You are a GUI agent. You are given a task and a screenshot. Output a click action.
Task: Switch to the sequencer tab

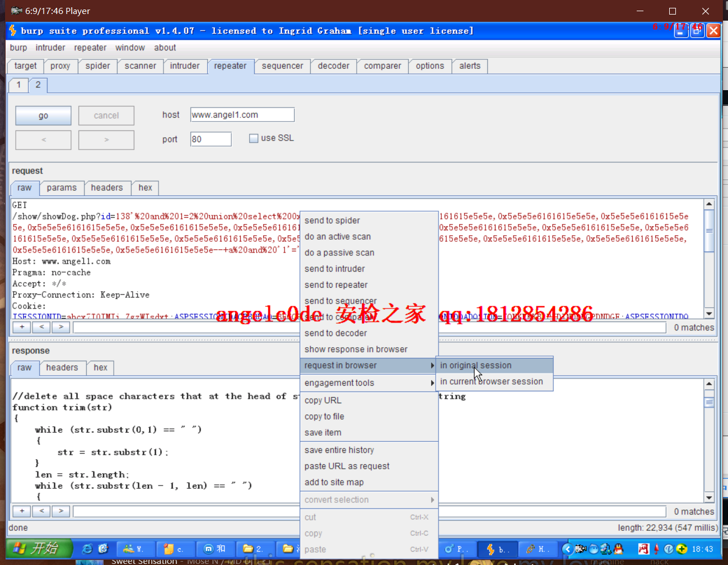pos(282,66)
